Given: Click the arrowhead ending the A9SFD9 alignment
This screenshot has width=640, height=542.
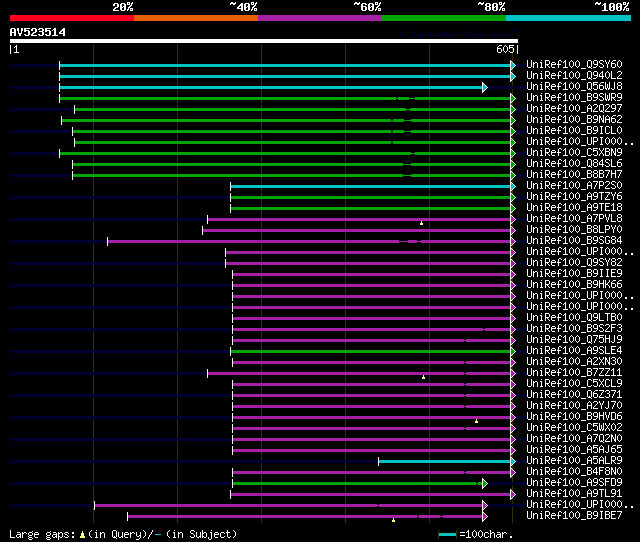Looking at the screenshot, I should 485,483.
